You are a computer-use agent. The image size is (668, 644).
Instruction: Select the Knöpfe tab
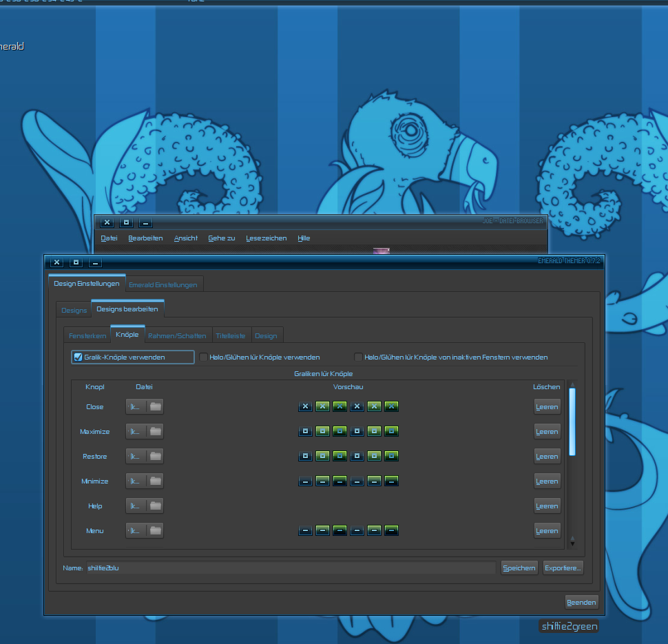tap(127, 335)
